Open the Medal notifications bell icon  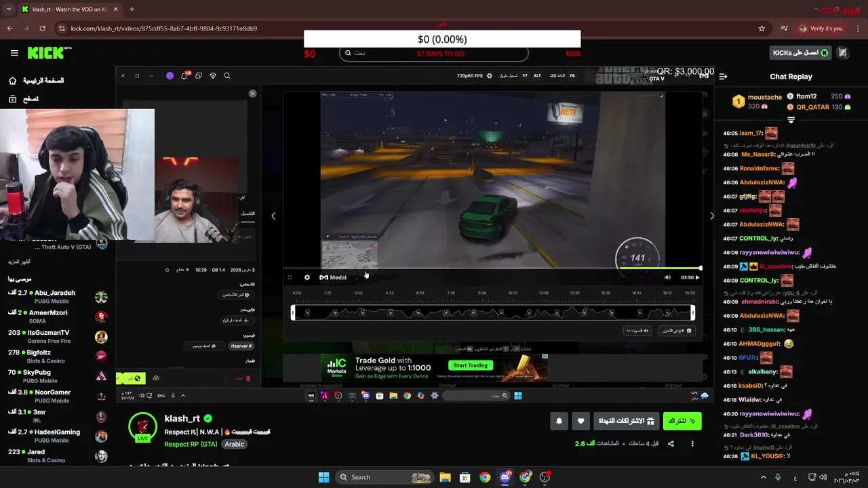click(184, 76)
